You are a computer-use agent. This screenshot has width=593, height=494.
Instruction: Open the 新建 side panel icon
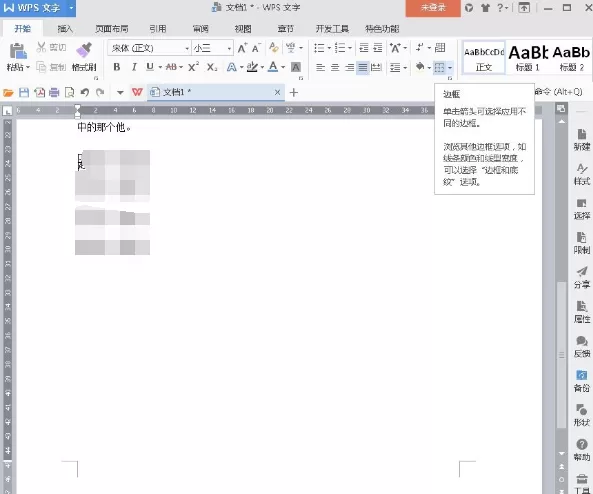582,140
